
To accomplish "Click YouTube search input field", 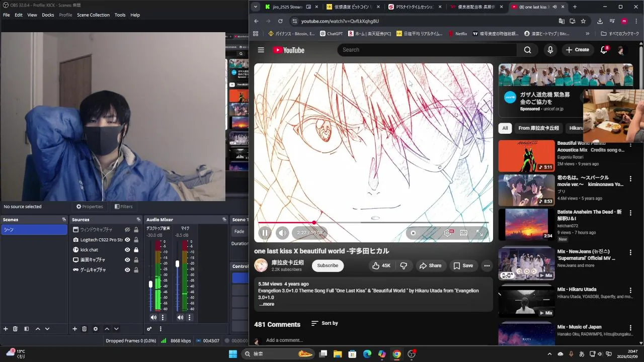I will click(x=427, y=50).
